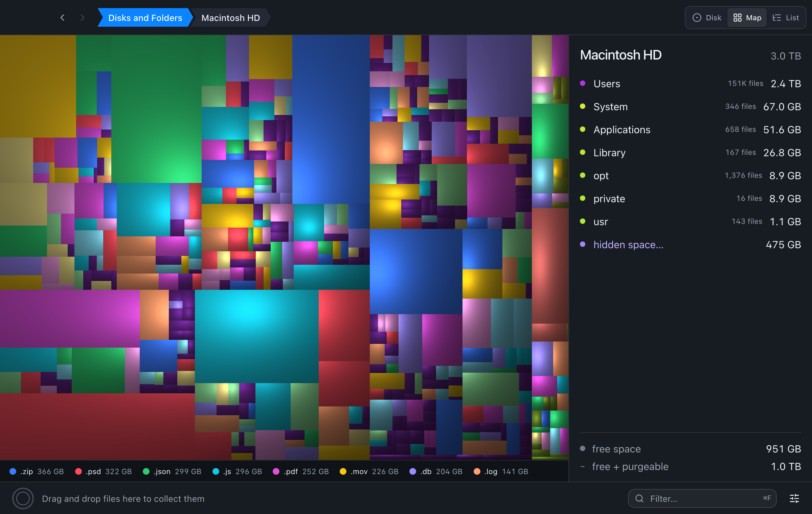Click the 3.0 TB total size value
The height and width of the screenshot is (514, 812).
click(786, 56)
